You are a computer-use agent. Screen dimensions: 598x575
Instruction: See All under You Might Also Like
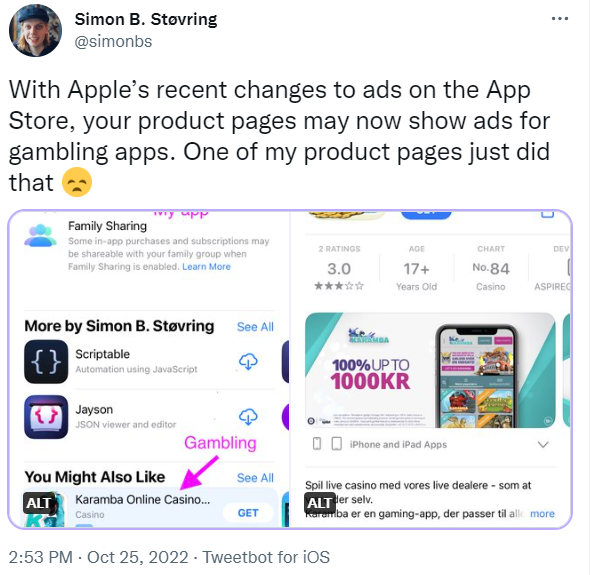click(255, 478)
